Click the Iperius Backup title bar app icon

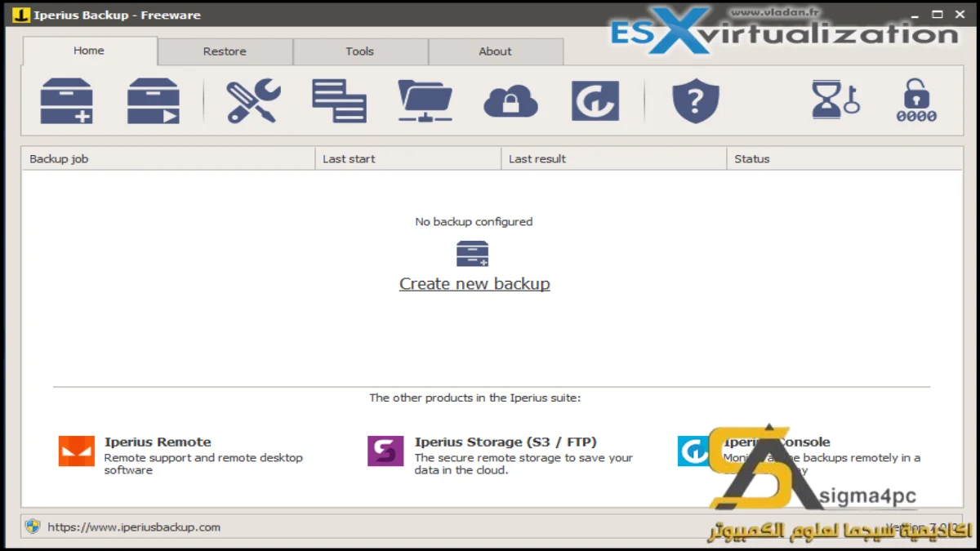[21, 15]
